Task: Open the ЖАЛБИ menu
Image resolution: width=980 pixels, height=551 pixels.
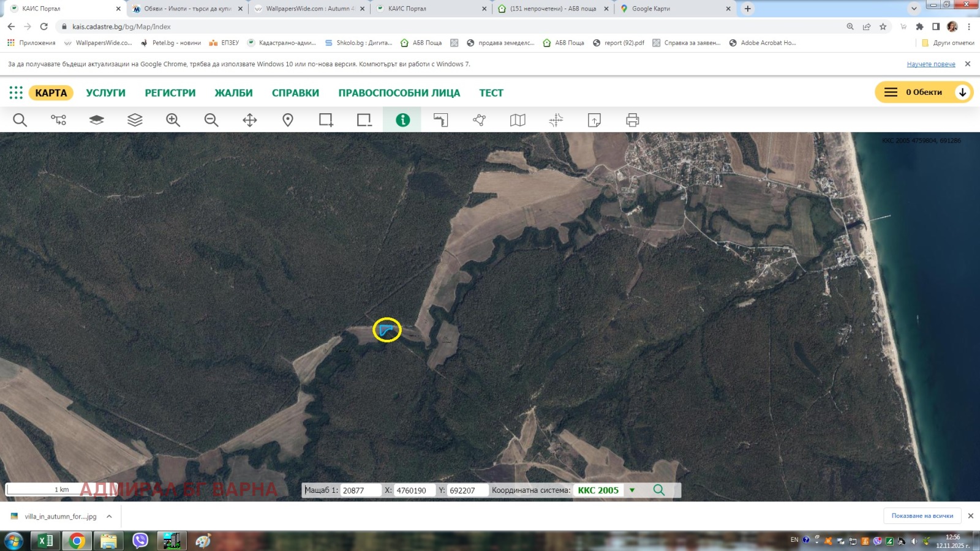Action: 233,93
